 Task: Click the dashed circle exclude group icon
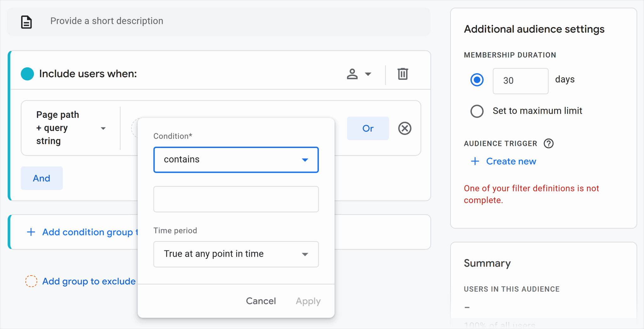[31, 281]
